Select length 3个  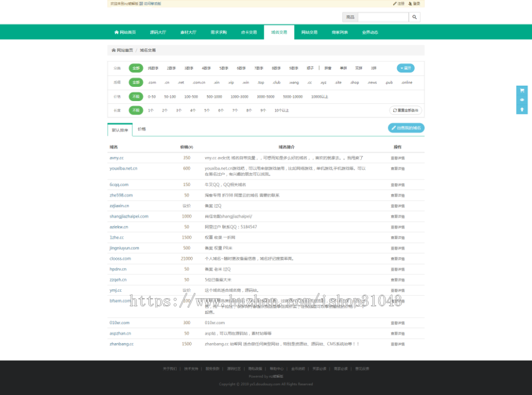pos(179,110)
